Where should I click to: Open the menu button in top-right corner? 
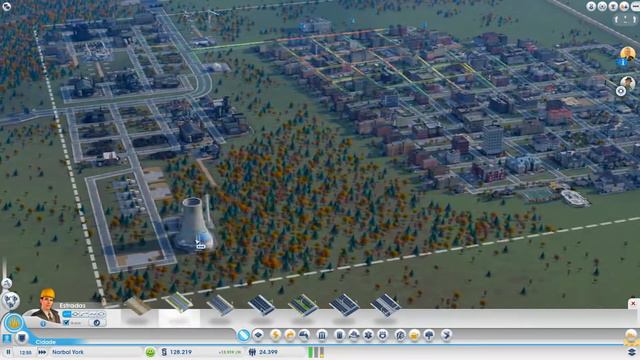tap(635, 6)
